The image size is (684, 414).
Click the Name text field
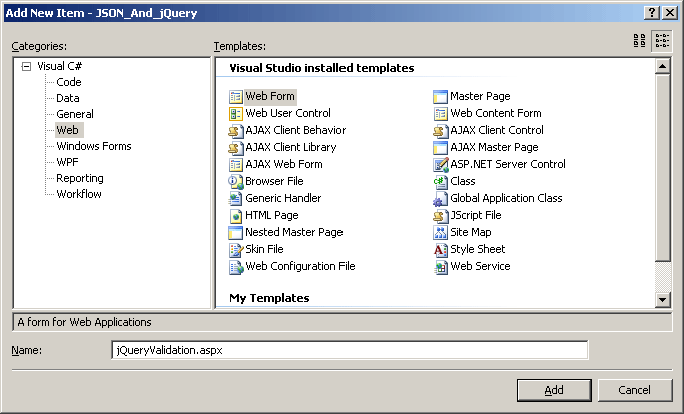click(349, 350)
